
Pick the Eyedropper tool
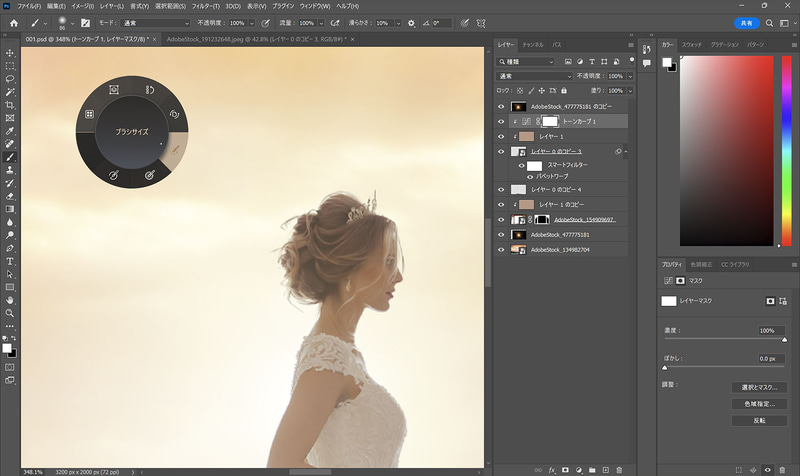pos(10,130)
